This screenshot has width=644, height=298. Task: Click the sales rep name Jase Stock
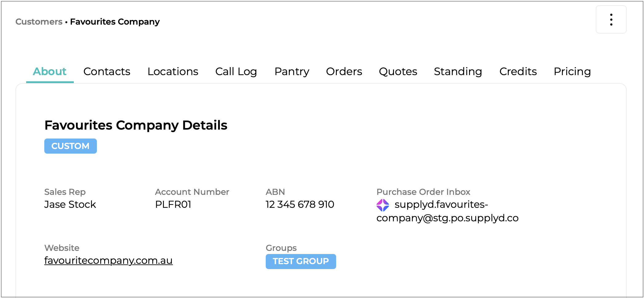pos(70,204)
